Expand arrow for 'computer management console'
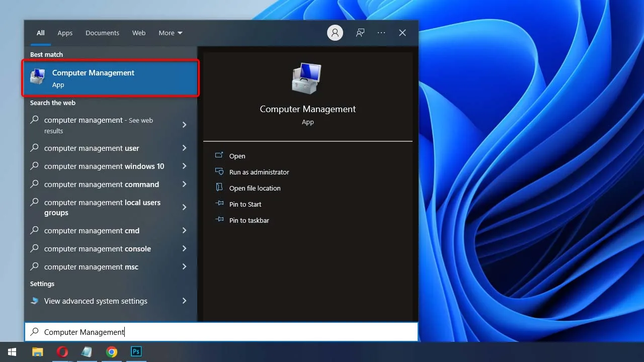 tap(184, 248)
